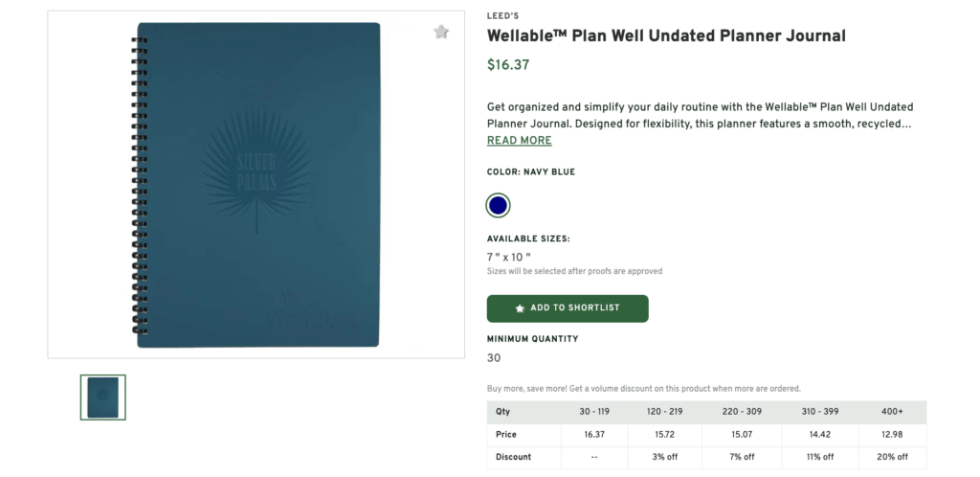Click the 120 - 219 quantity column header
The width and height of the screenshot is (980, 477).
666,412
